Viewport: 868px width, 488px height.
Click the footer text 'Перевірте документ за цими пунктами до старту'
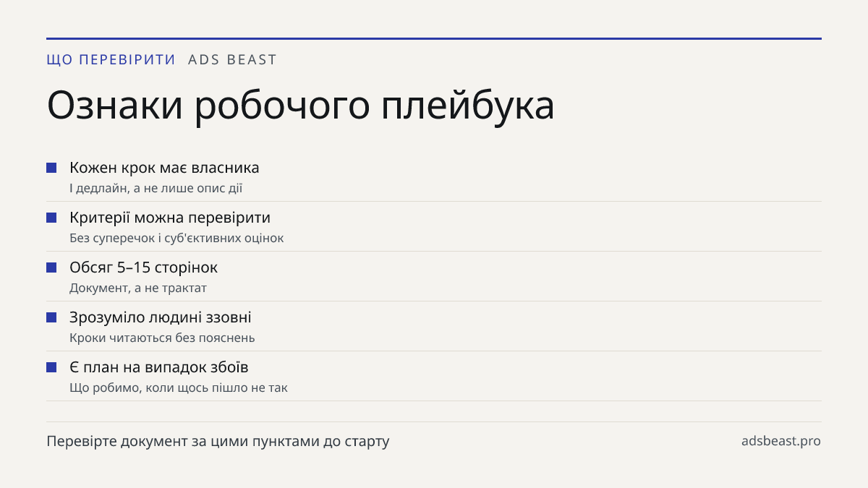point(218,441)
